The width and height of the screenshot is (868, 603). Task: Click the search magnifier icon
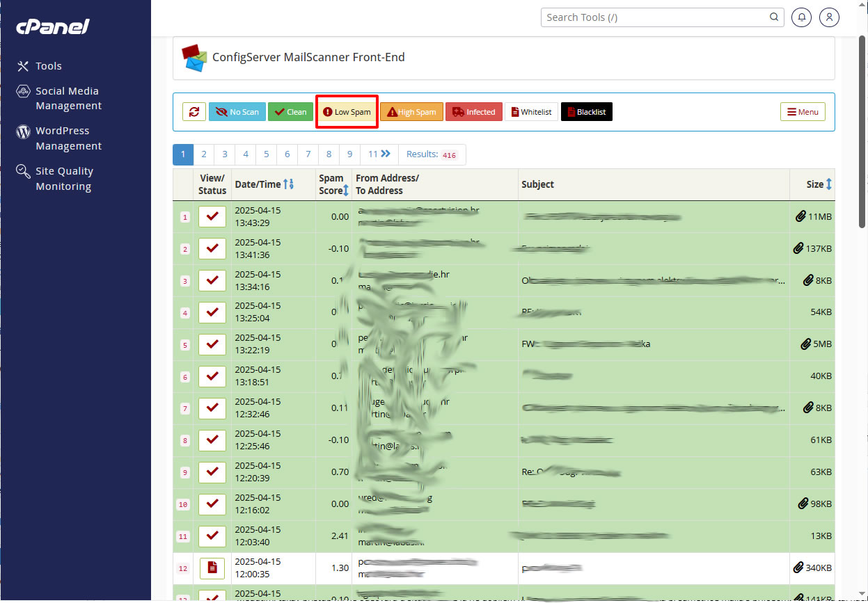coord(774,17)
